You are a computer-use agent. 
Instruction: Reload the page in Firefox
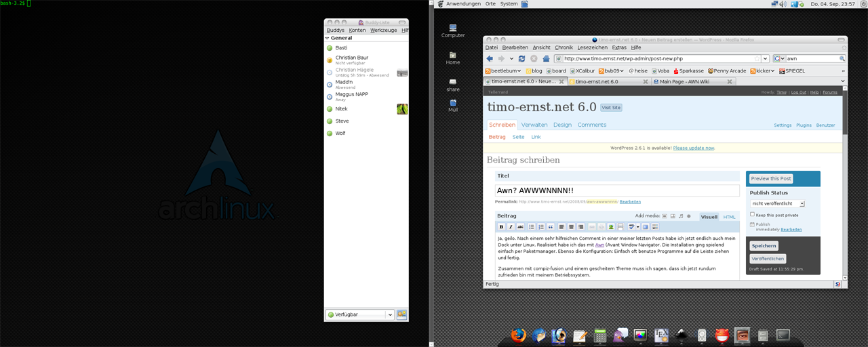click(521, 58)
